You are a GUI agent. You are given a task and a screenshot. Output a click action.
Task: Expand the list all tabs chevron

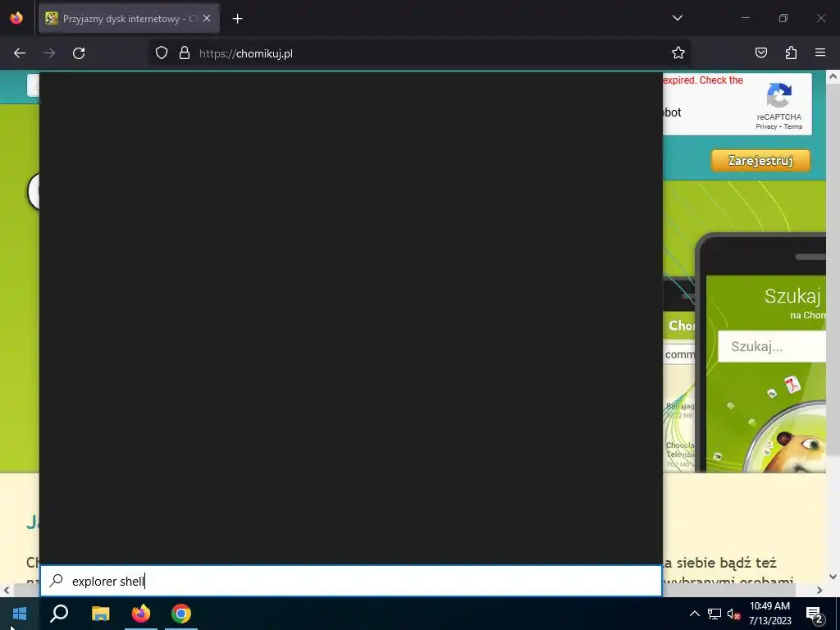pos(677,18)
